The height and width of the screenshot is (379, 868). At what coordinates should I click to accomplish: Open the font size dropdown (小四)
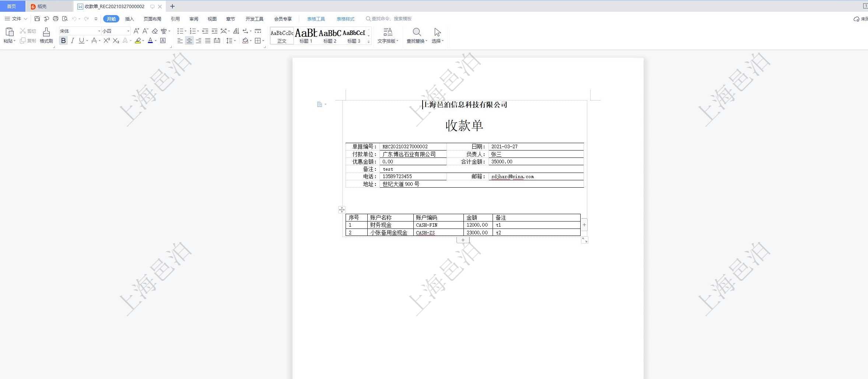tap(128, 31)
